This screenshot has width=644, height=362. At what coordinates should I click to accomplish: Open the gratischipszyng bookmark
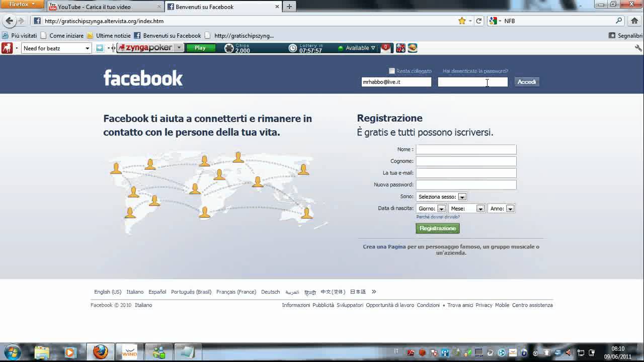pyautogui.click(x=239, y=36)
